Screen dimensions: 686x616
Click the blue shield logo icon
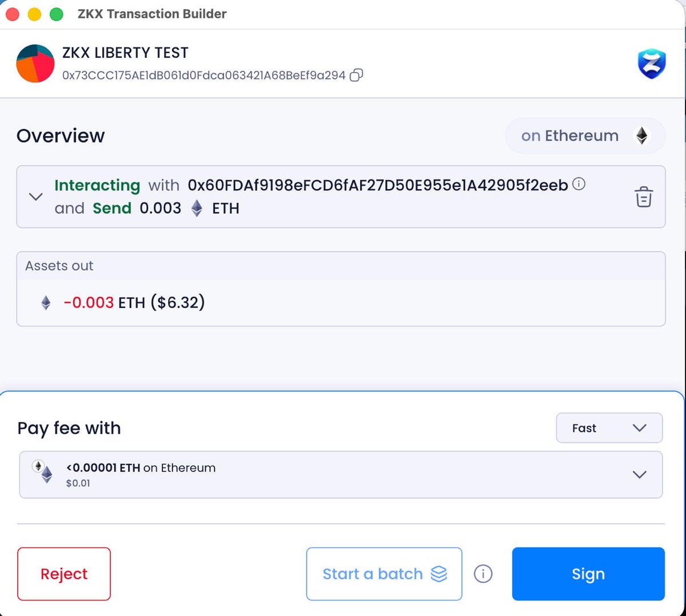point(652,63)
